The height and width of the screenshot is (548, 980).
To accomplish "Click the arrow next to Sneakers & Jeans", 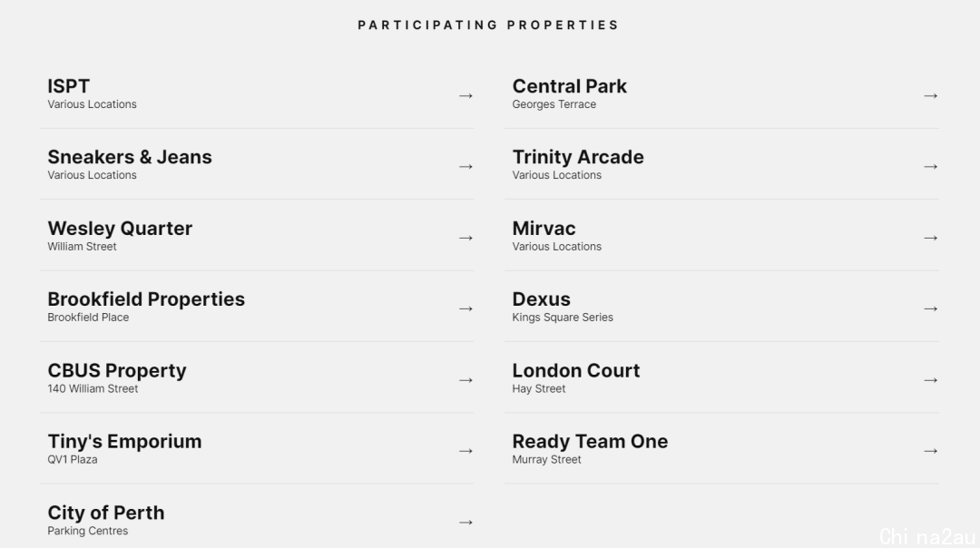I will coord(465,167).
